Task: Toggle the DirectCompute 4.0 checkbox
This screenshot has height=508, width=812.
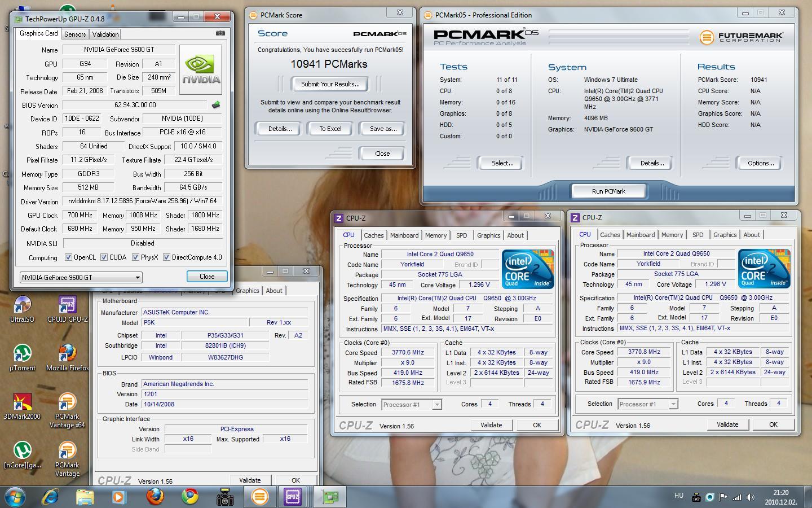Action: 167,257
